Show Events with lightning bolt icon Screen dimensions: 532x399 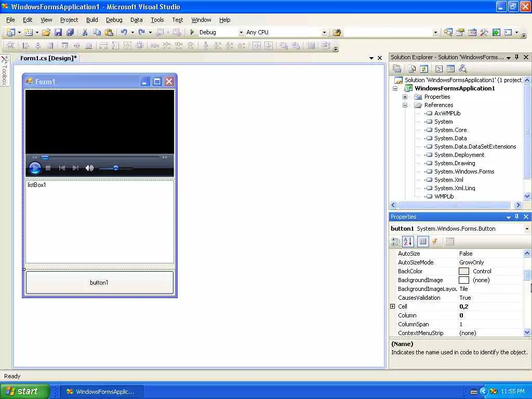coord(435,242)
